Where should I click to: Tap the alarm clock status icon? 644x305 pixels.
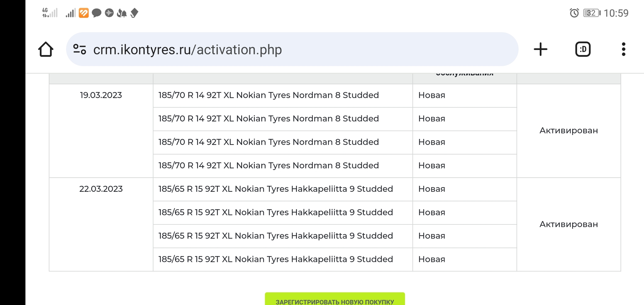click(x=574, y=13)
